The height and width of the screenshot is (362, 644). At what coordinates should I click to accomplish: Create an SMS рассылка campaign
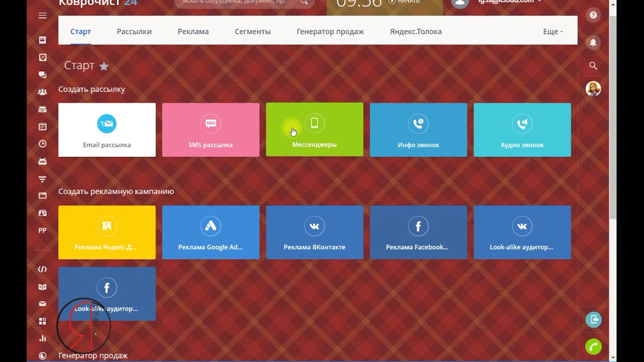(x=211, y=130)
